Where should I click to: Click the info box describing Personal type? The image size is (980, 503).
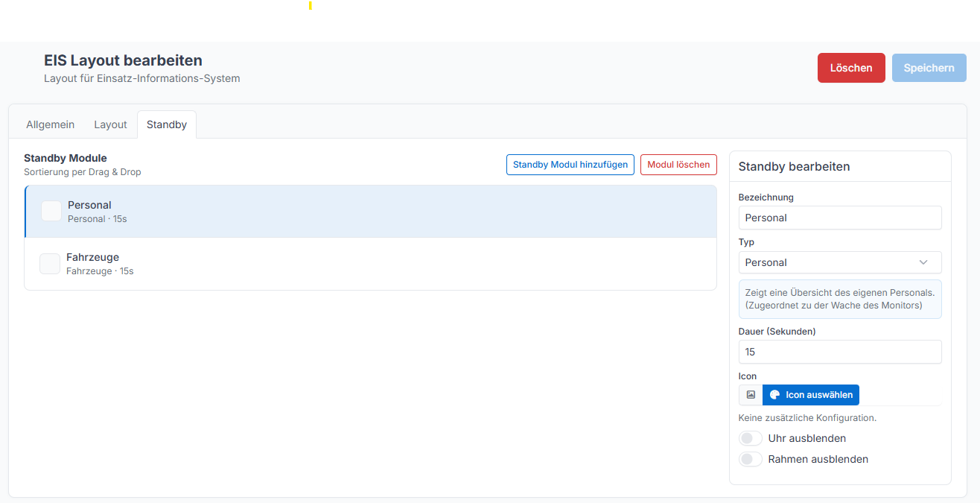(840, 300)
